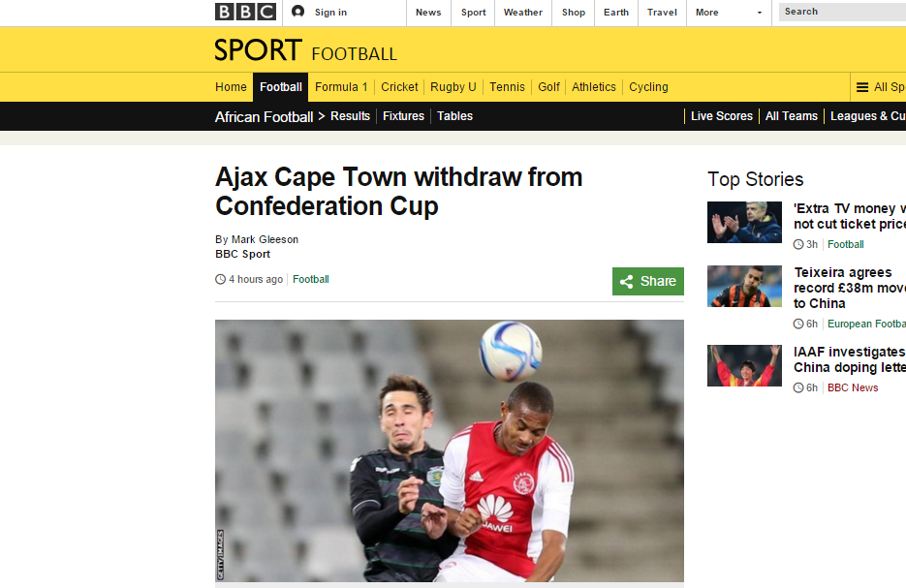This screenshot has width=906, height=588.
Task: Click the IAAF China doping story thumbnail
Action: tap(744, 365)
